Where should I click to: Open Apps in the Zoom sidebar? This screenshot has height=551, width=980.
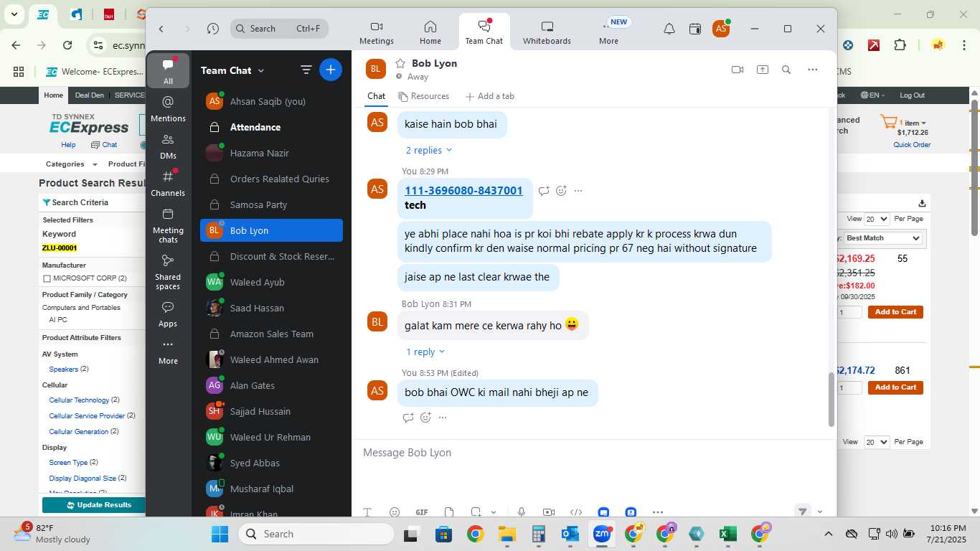(168, 314)
